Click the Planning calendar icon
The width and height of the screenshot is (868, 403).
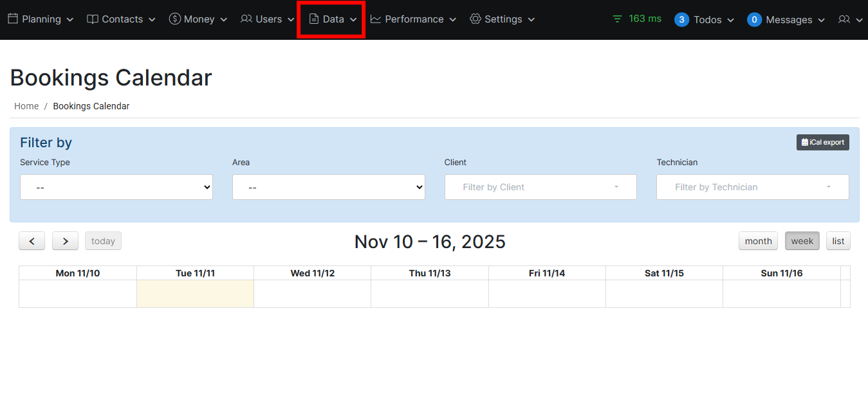click(x=13, y=19)
